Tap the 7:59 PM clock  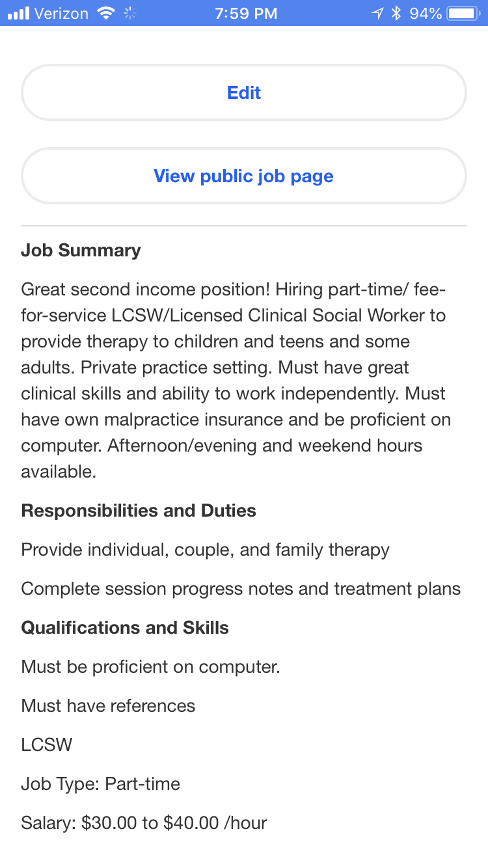point(246,13)
